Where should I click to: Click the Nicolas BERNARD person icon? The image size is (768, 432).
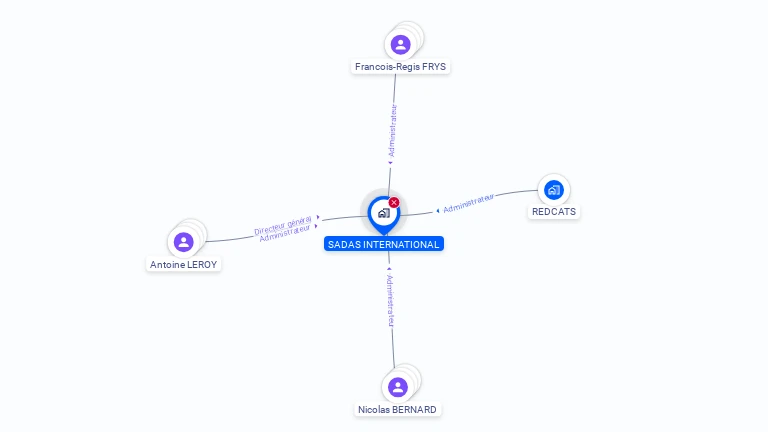[398, 387]
